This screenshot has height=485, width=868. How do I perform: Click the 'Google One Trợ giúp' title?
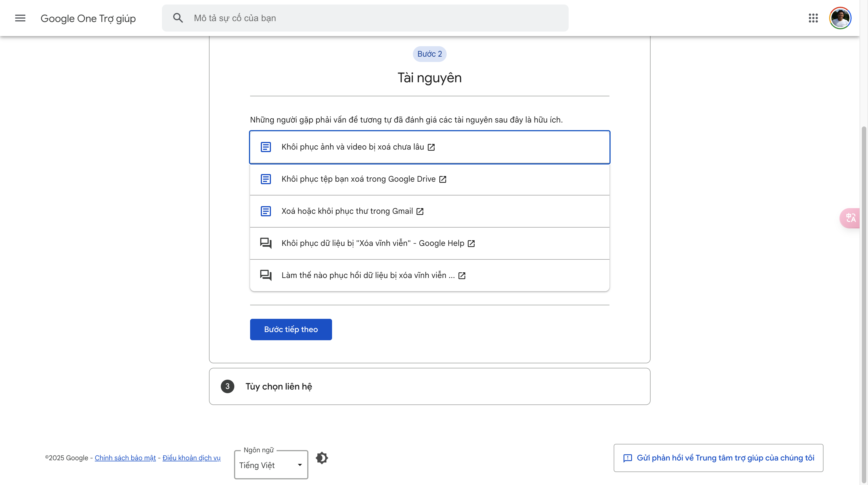[88, 18]
